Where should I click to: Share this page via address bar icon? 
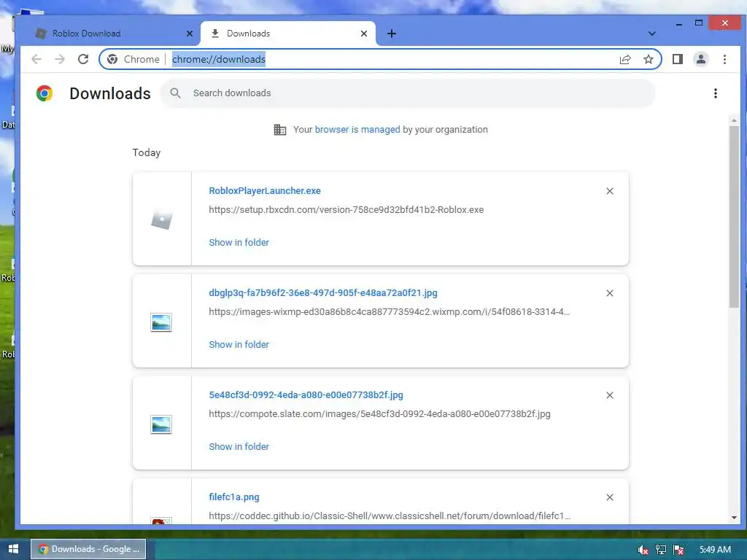coord(625,59)
